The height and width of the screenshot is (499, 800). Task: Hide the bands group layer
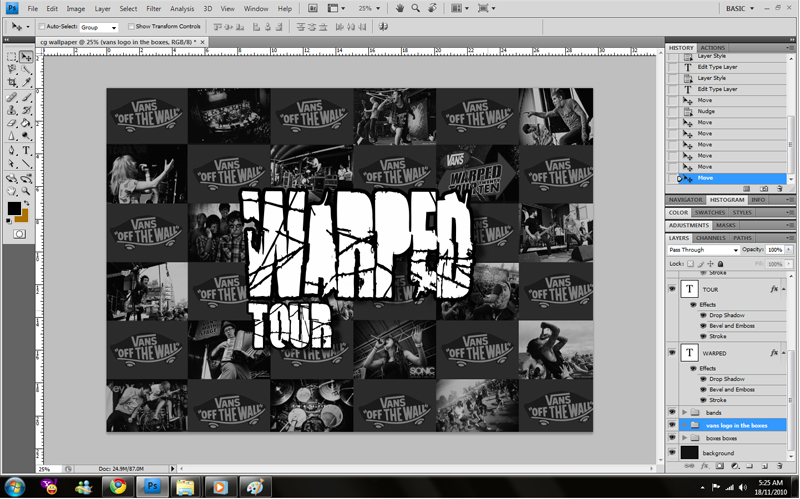click(672, 412)
